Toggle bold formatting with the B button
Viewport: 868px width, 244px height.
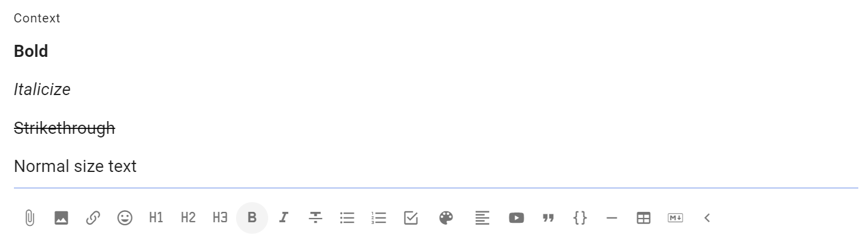(252, 218)
